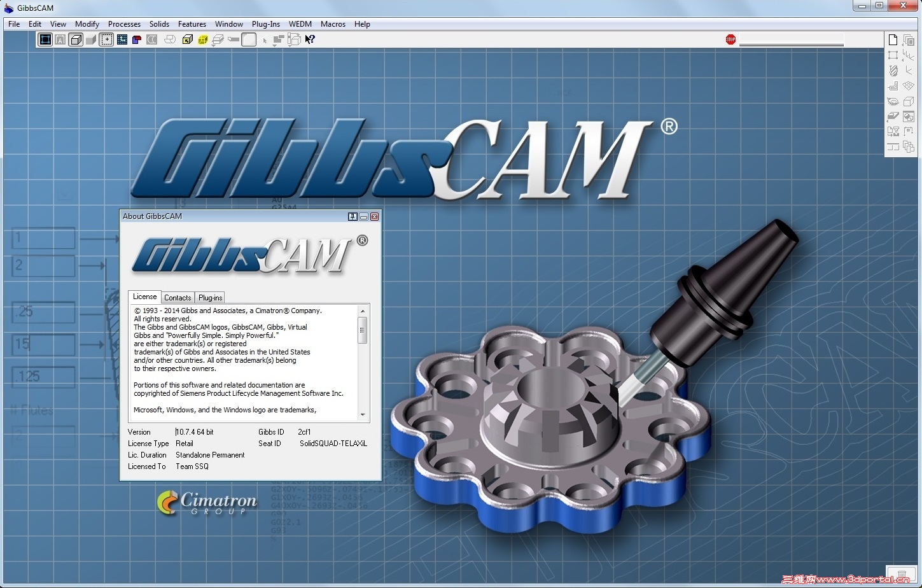Click the license text scrollbar thumb

(363, 330)
